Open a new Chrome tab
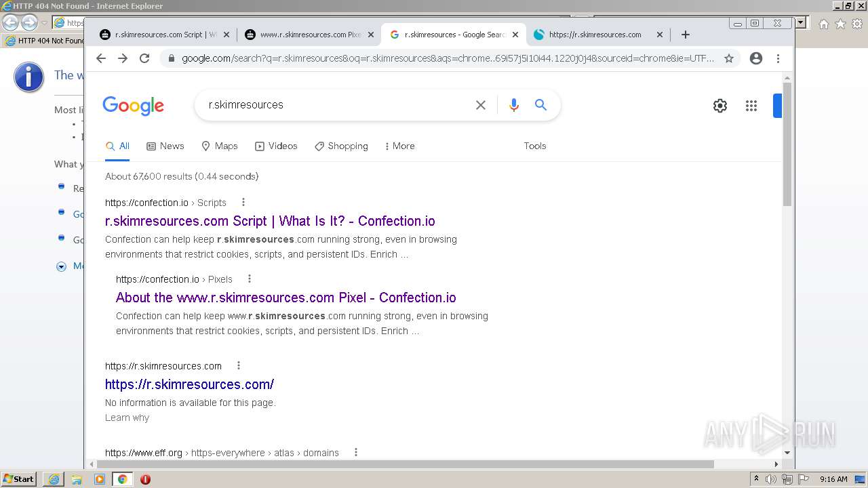The width and height of the screenshot is (868, 488). 686,35
